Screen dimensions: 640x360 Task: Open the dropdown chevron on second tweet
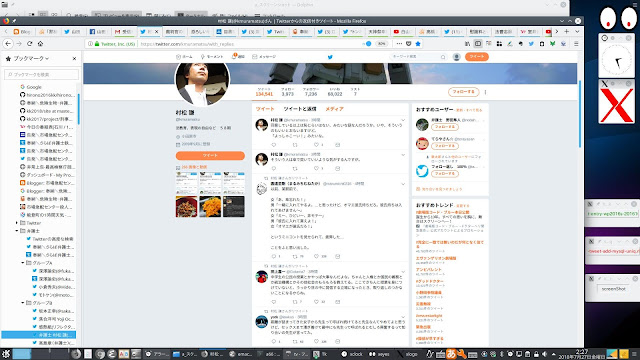pos(403,155)
